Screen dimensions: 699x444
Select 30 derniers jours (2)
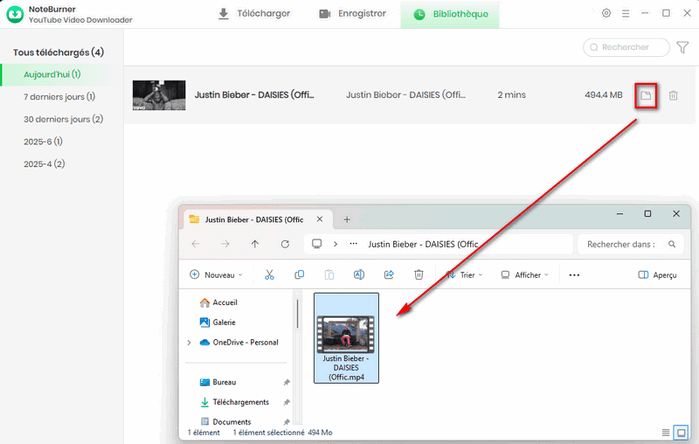click(63, 119)
